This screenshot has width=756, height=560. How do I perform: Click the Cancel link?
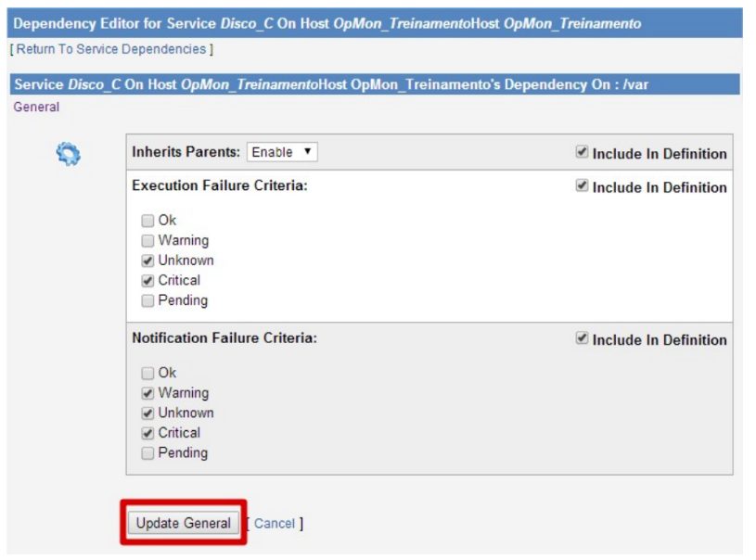pos(274,524)
